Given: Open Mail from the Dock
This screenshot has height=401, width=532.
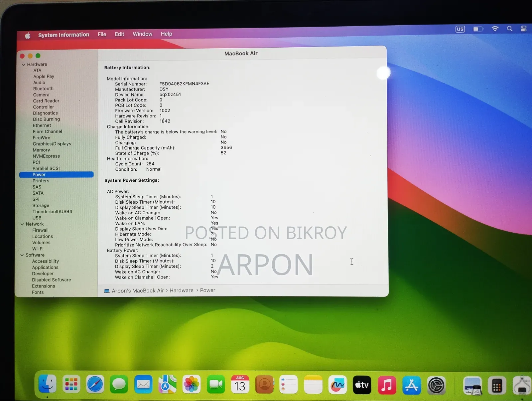Looking at the screenshot, I should tap(143, 385).
